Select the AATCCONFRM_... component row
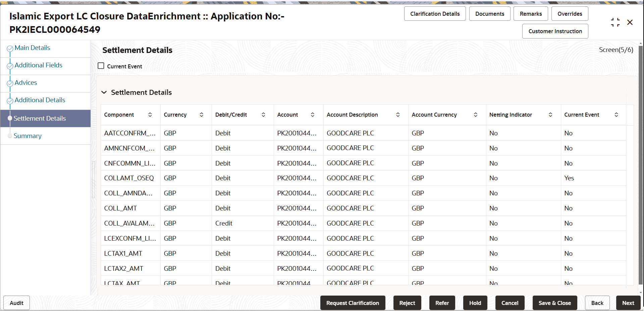This screenshot has height=311, width=644. click(x=363, y=133)
